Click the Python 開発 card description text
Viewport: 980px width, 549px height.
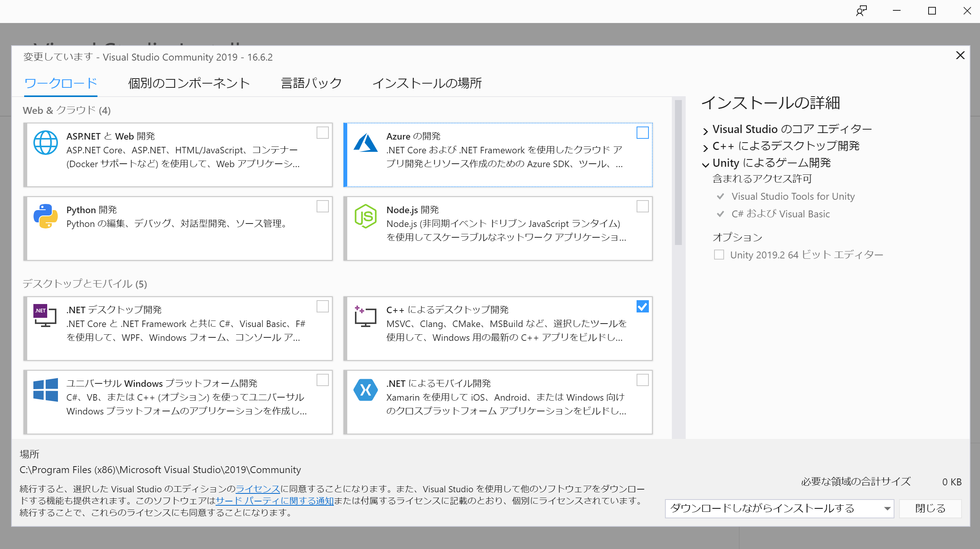[178, 224]
